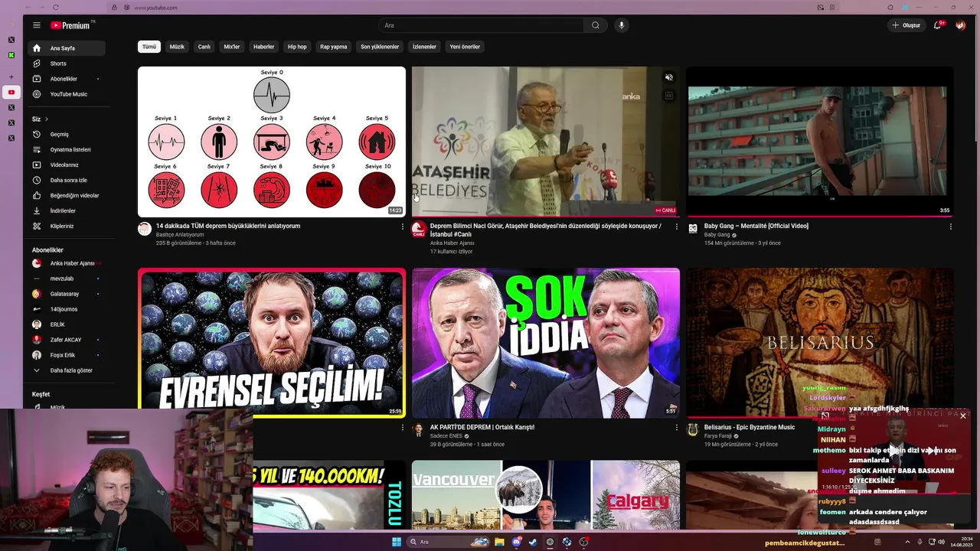Viewport: 980px width, 551px height.
Task: Open İndirilenler in sidebar
Action: click(x=67, y=210)
